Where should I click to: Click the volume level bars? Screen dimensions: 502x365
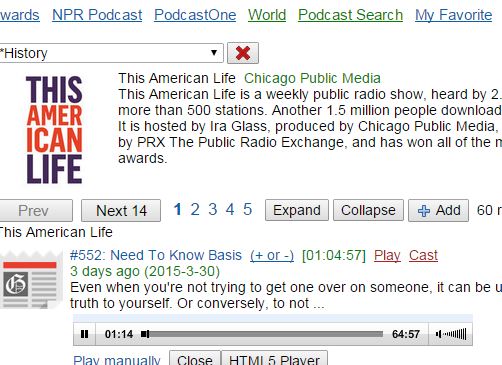455,334
